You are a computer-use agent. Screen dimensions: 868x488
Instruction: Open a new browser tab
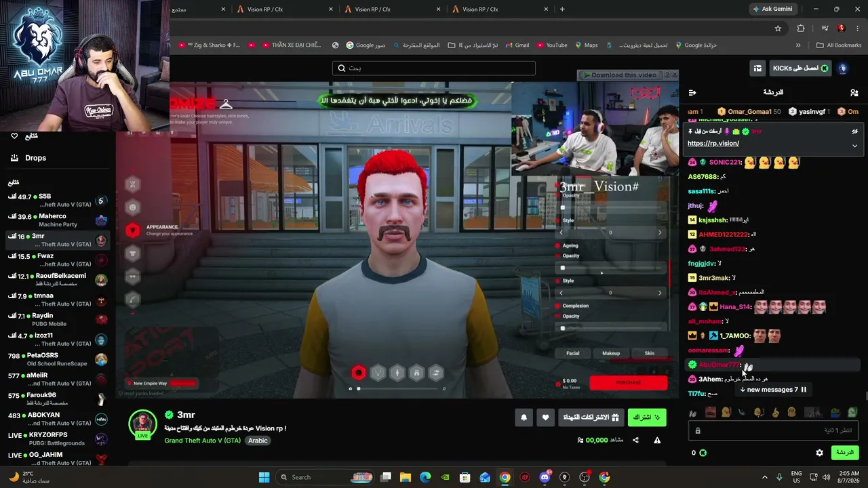tap(562, 9)
